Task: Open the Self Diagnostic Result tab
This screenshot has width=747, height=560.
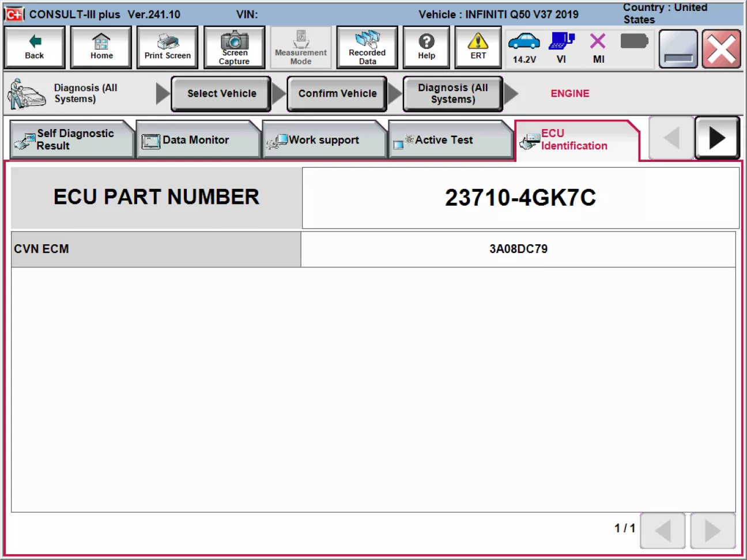Action: [x=71, y=139]
